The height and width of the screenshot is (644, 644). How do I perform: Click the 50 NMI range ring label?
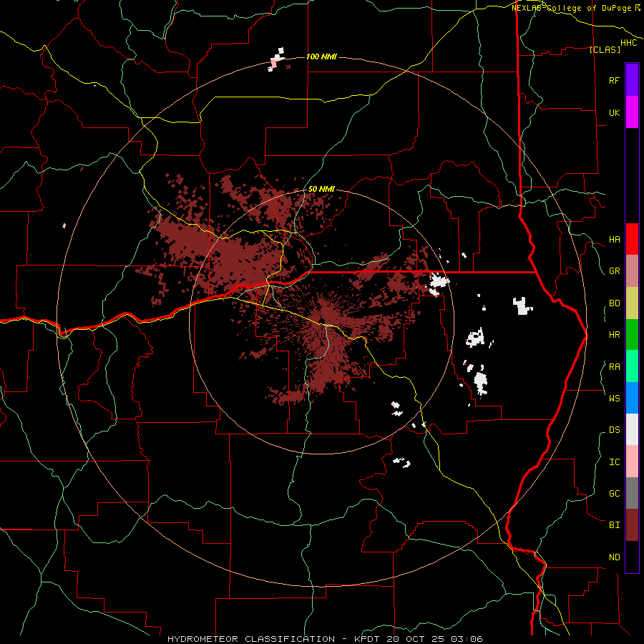321,189
